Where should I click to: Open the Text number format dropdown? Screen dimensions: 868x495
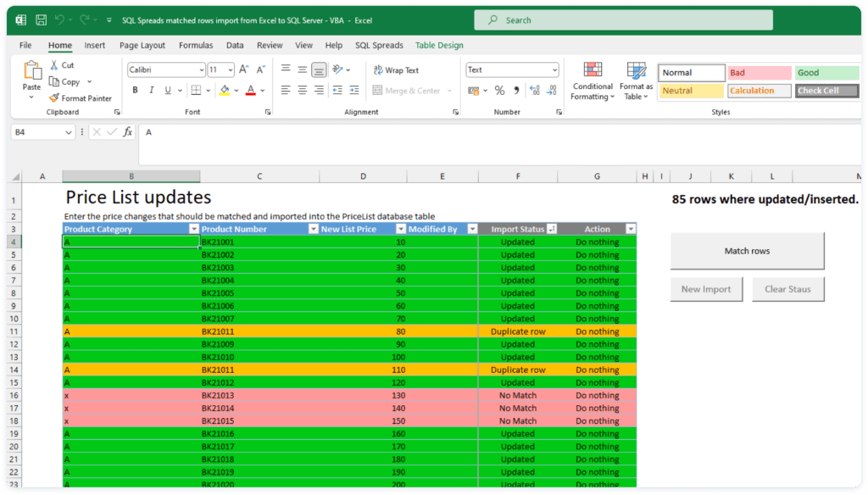[554, 70]
